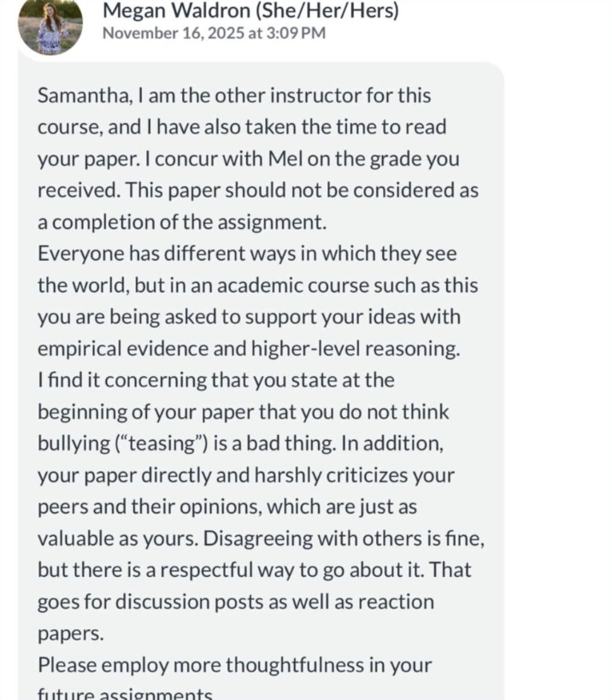Click "a completion of the assignment." line

[182, 222]
